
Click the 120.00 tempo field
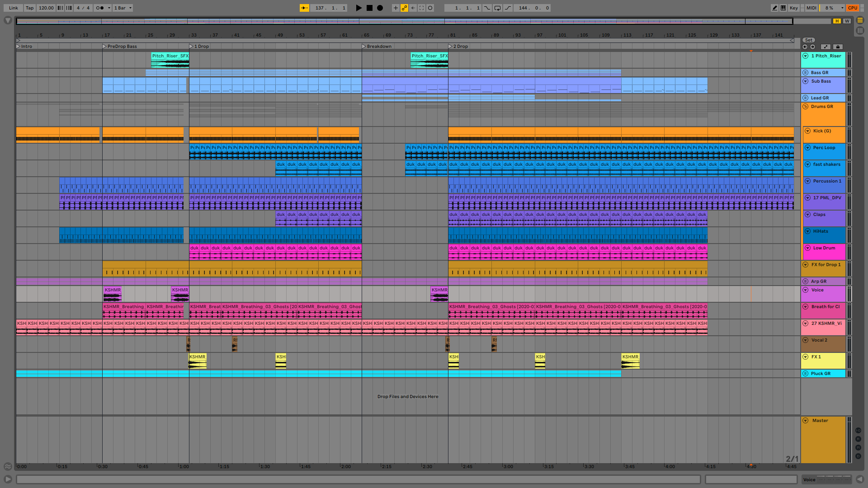(46, 8)
